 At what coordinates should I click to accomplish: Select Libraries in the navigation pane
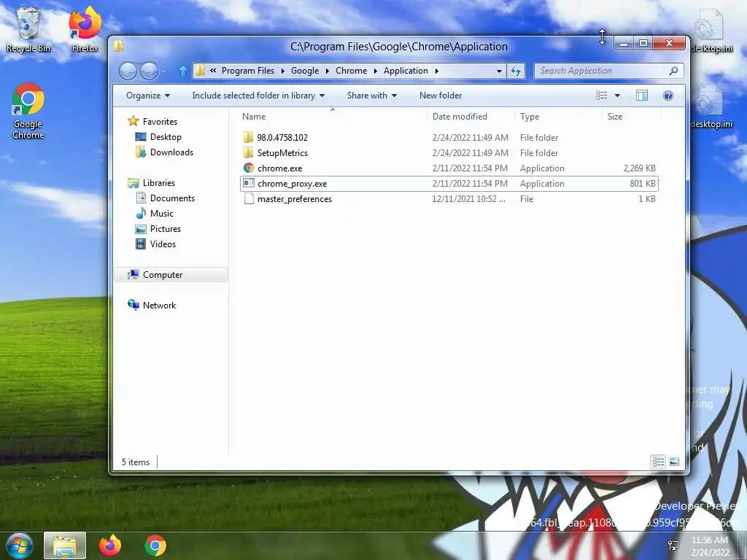point(158,183)
